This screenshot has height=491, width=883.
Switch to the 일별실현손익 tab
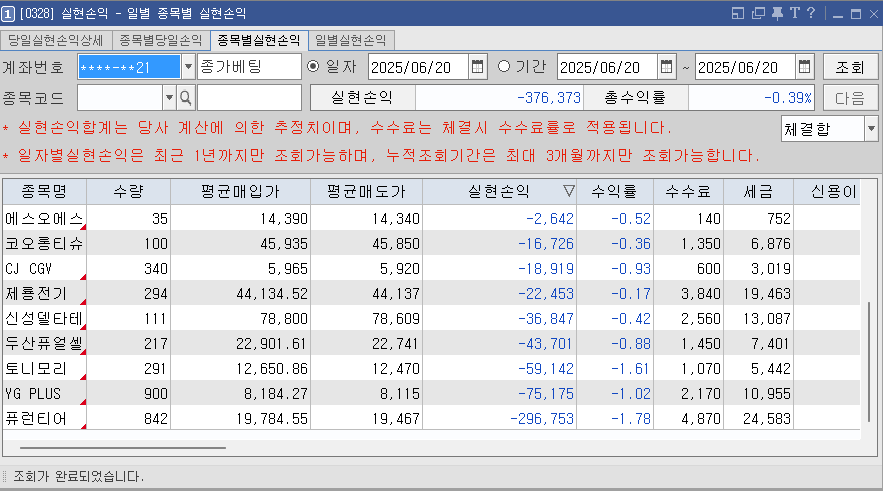tap(350, 40)
